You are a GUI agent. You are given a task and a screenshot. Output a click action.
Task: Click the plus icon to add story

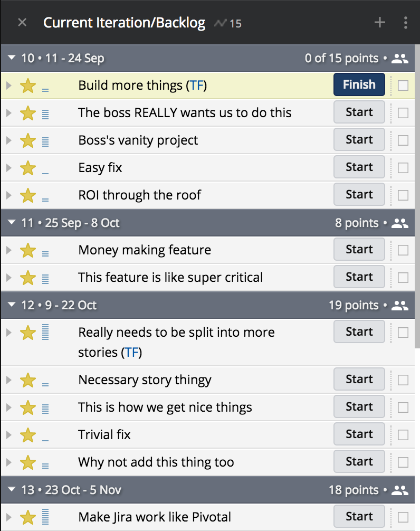click(380, 22)
